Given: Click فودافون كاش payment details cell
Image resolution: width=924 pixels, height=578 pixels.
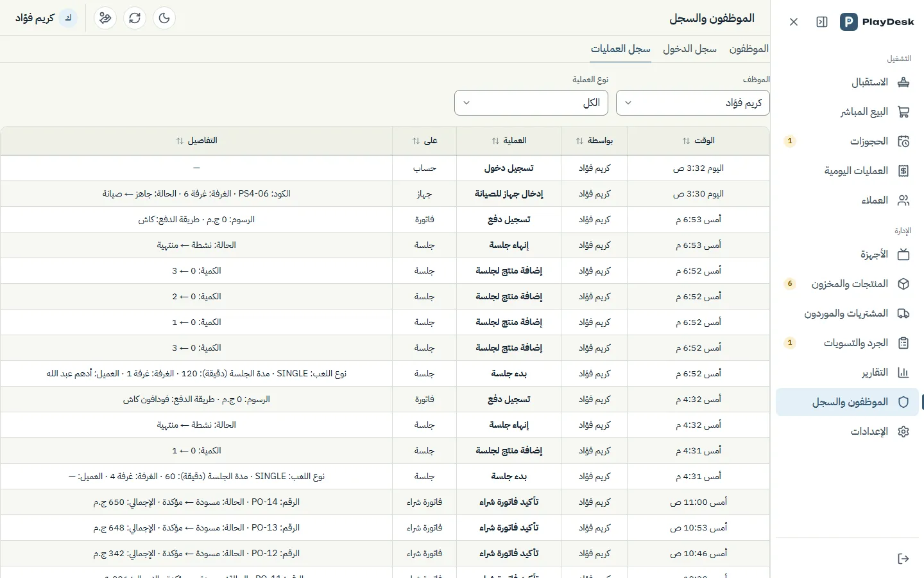Looking at the screenshot, I should [x=196, y=399].
